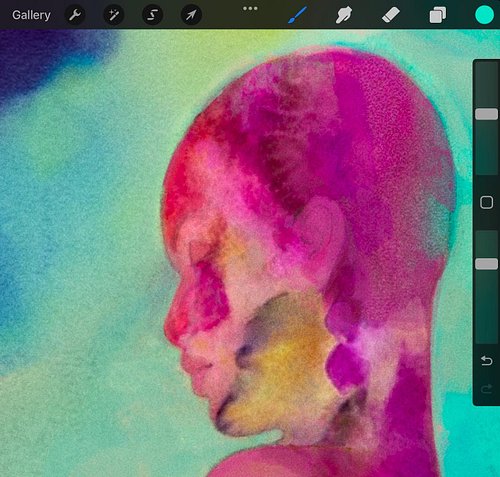Select the Smudge tool

click(344, 15)
